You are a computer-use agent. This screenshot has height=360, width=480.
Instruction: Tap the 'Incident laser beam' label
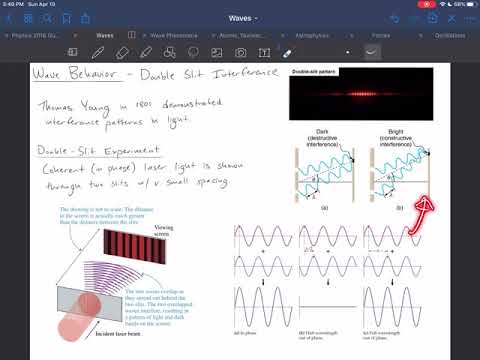click(x=118, y=334)
